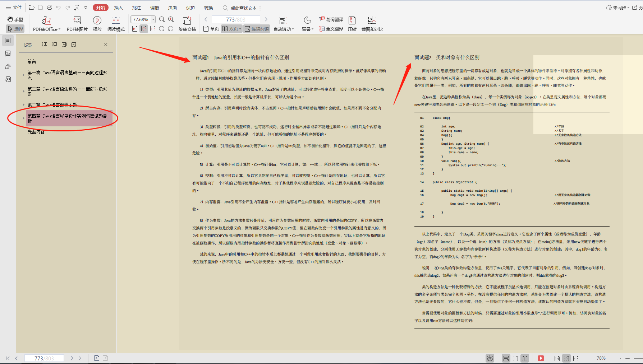643x364 pixels.
Task: Click the save disk icon
Action: [40, 8]
